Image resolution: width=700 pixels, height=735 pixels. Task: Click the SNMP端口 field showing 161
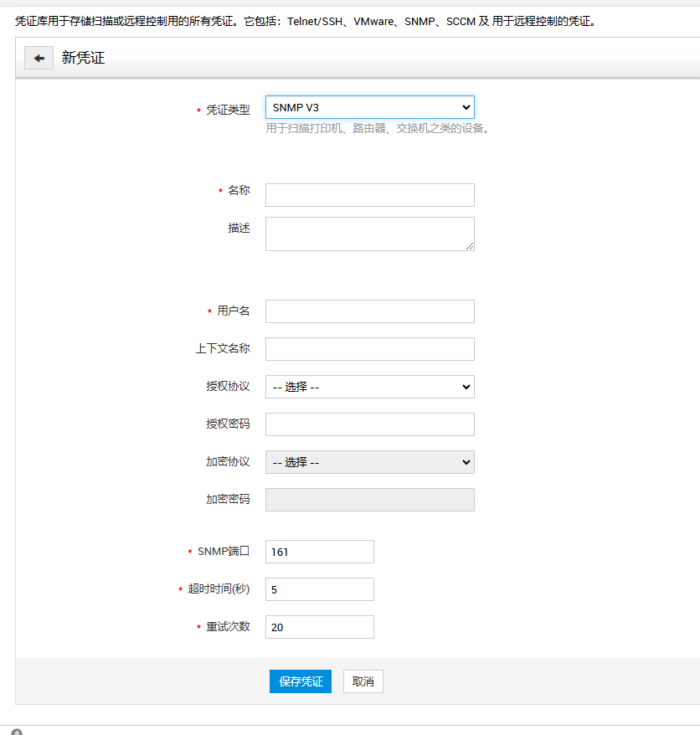(x=319, y=552)
